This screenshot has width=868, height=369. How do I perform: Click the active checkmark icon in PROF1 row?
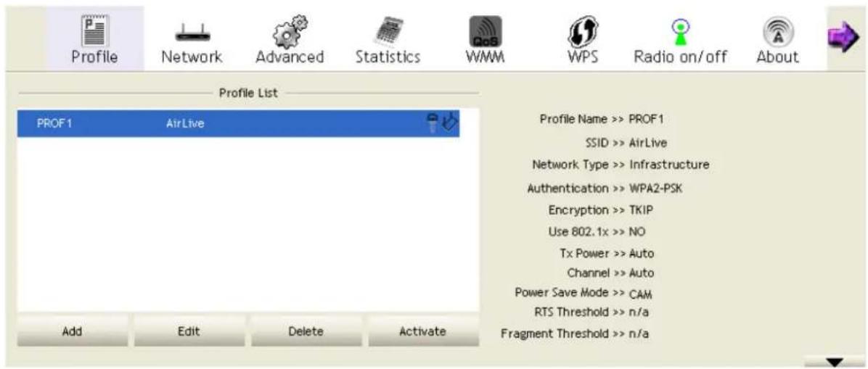pos(449,123)
